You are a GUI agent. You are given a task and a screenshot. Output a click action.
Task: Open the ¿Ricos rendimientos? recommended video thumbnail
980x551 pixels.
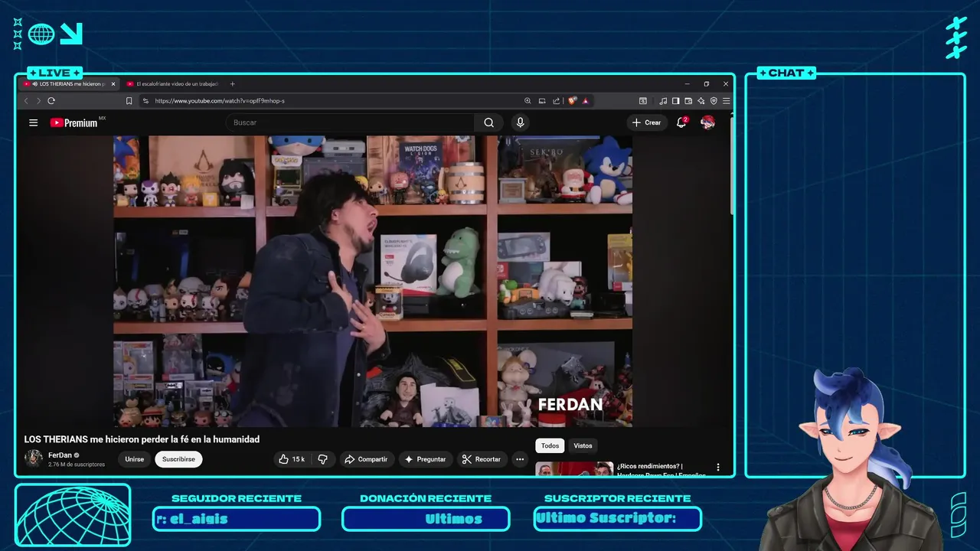574,468
